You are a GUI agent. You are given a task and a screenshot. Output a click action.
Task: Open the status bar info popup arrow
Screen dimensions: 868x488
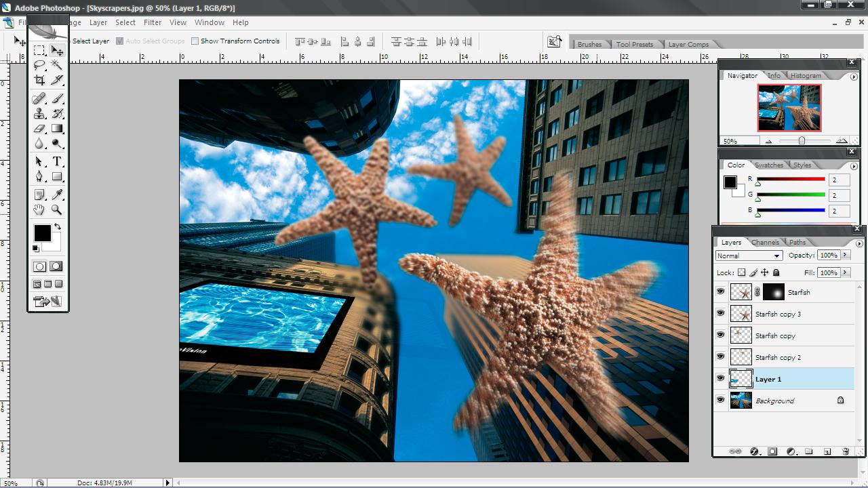[167, 483]
